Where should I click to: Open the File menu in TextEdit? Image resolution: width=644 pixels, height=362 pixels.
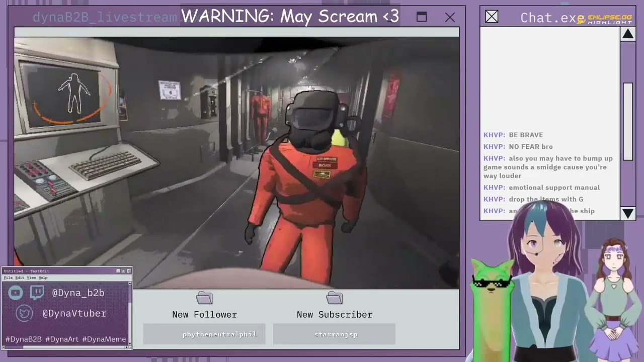(8, 278)
